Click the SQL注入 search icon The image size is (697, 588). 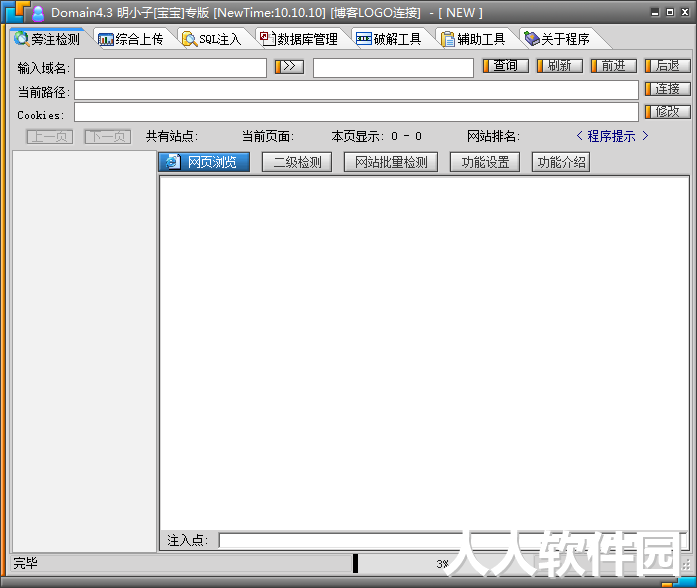pyautogui.click(x=189, y=39)
